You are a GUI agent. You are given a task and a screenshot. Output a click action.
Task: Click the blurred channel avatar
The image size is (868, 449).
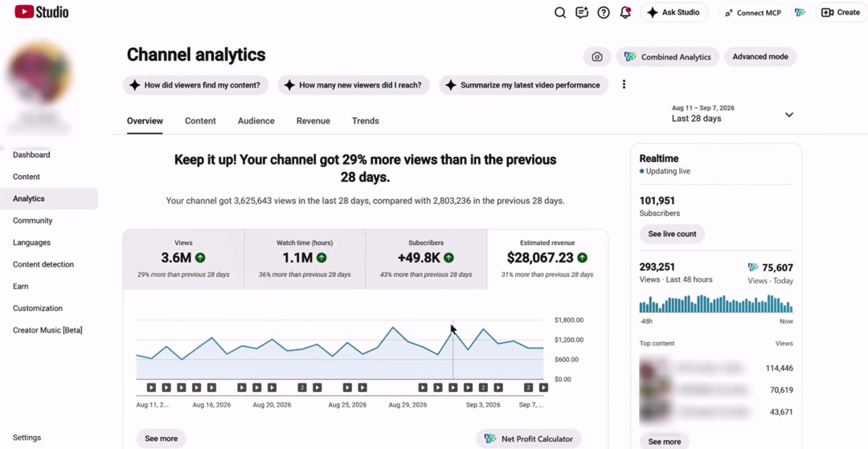[39, 71]
